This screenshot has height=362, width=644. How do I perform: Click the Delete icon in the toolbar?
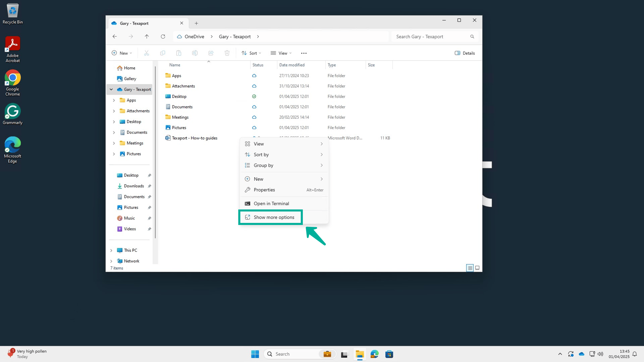coord(227,53)
